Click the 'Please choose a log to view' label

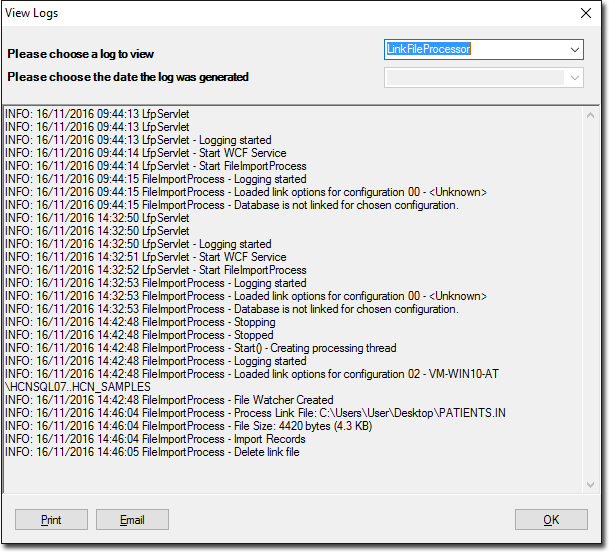point(81,54)
